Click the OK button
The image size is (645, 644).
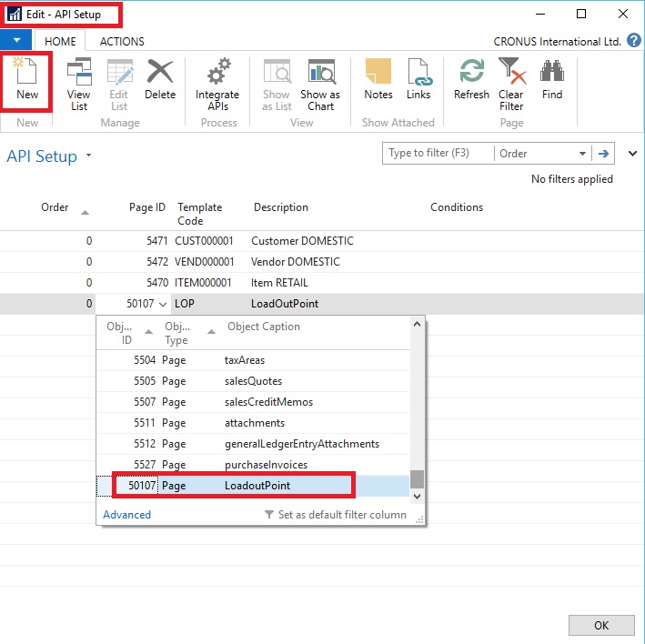[x=600, y=626]
